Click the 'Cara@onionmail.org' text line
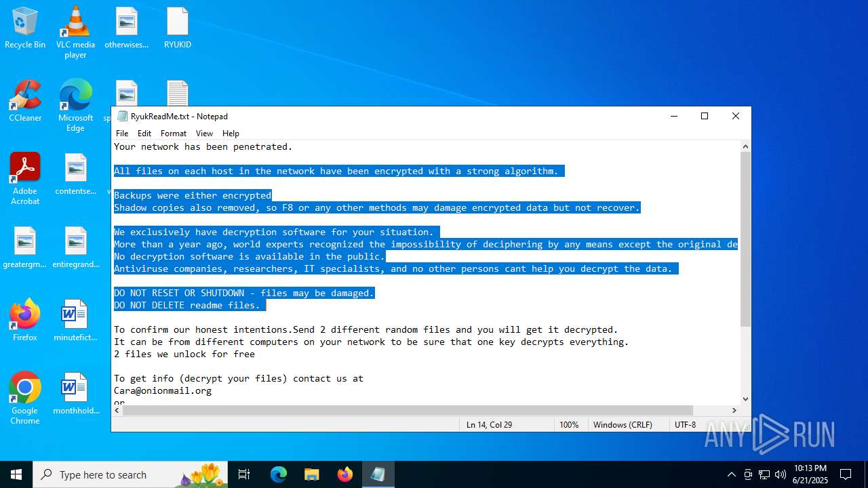 point(163,390)
